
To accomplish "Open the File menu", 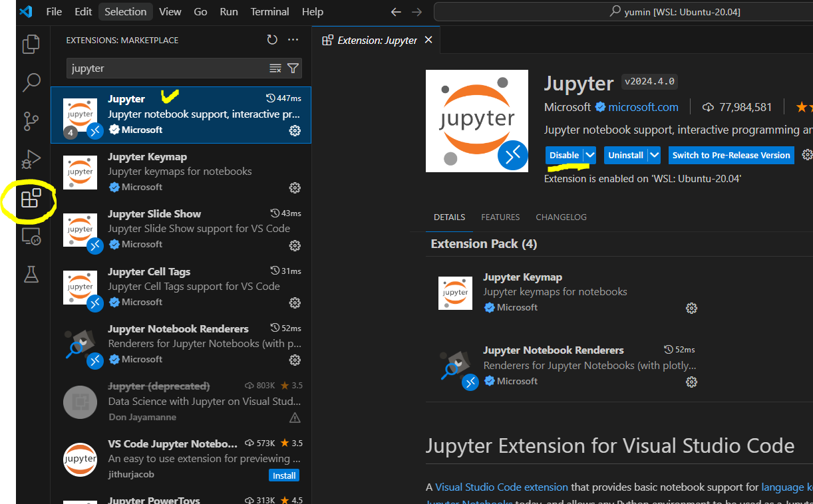I will [x=54, y=12].
